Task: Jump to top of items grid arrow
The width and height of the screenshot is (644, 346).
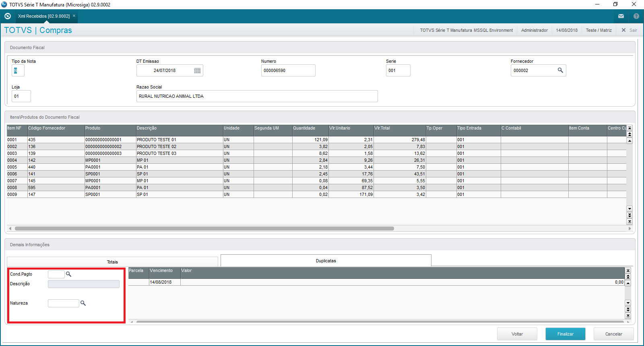Action: click(630, 128)
